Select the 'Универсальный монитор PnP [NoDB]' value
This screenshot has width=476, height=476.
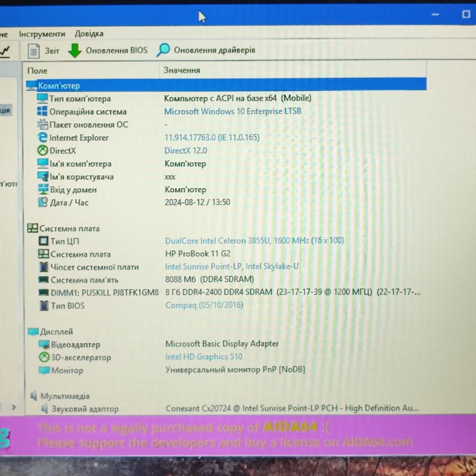(235, 369)
